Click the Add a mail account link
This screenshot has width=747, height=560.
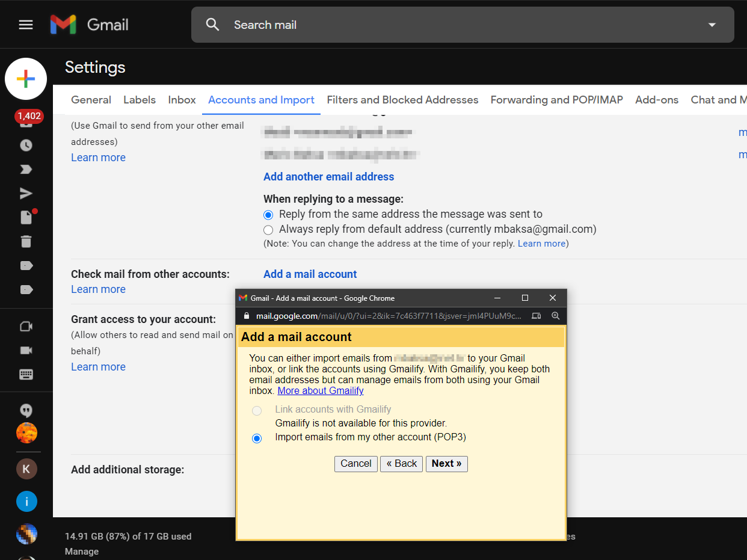pos(310,274)
